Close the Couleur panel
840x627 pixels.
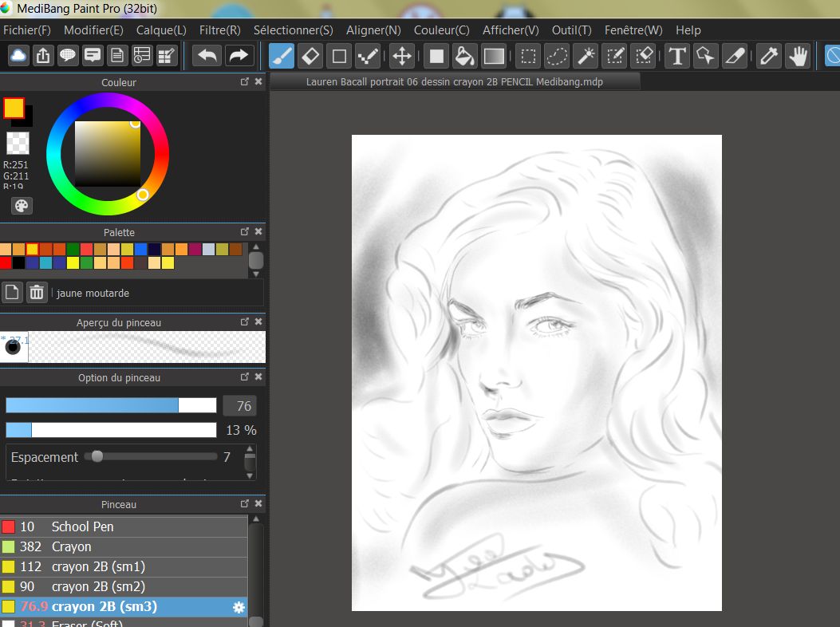[x=258, y=82]
